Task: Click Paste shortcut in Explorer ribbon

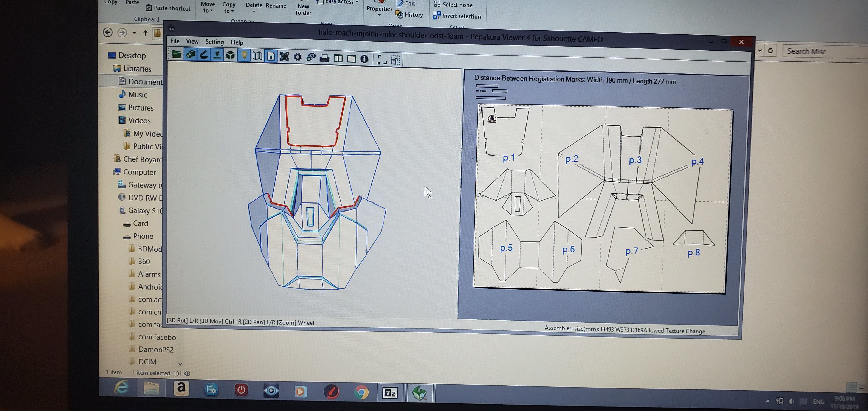Action: tap(168, 8)
